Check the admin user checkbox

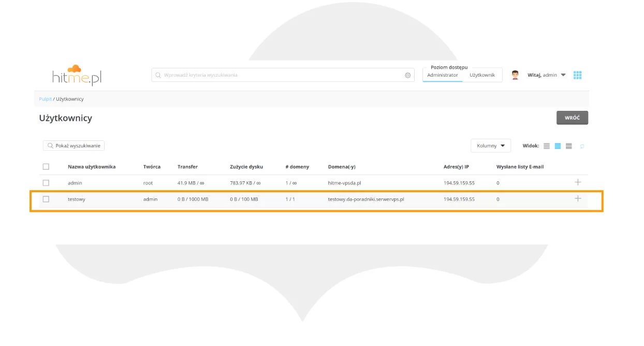coord(46,183)
